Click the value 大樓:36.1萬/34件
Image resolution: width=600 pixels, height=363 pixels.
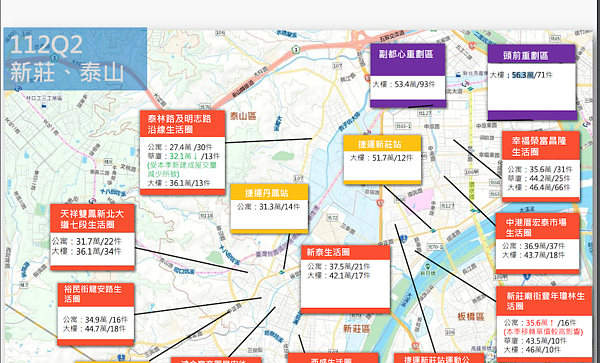click(x=86, y=251)
